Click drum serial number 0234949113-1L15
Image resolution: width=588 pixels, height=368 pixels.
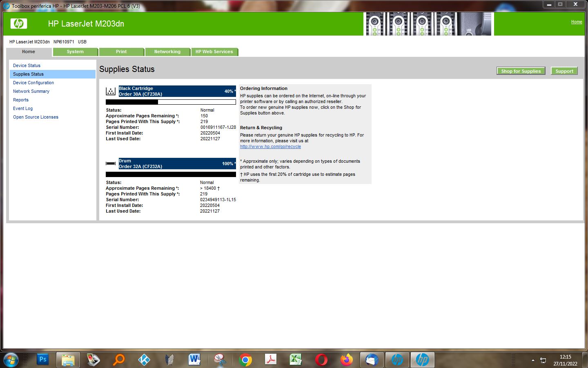point(218,200)
